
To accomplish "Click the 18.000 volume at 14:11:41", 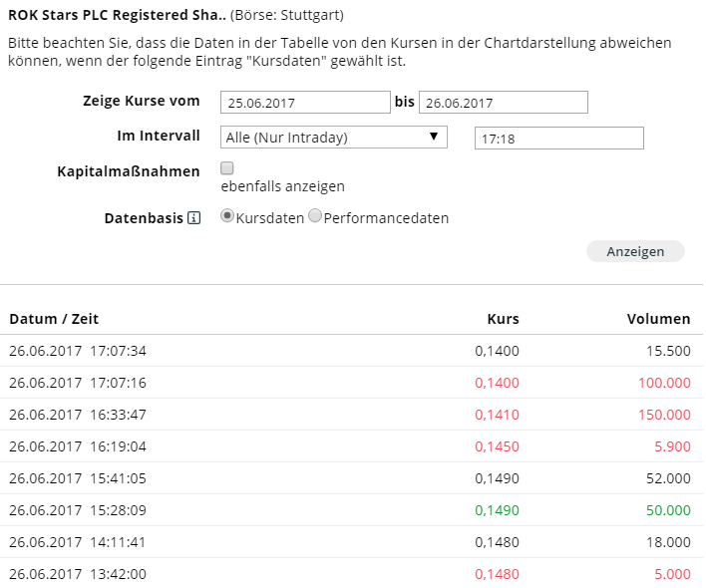I will point(666,542).
